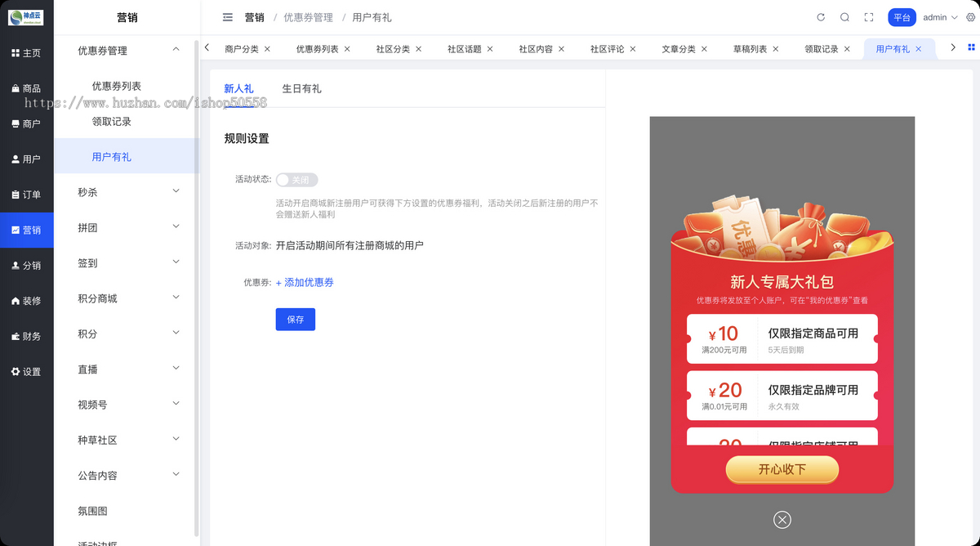Click the 保存 save button

pos(296,320)
